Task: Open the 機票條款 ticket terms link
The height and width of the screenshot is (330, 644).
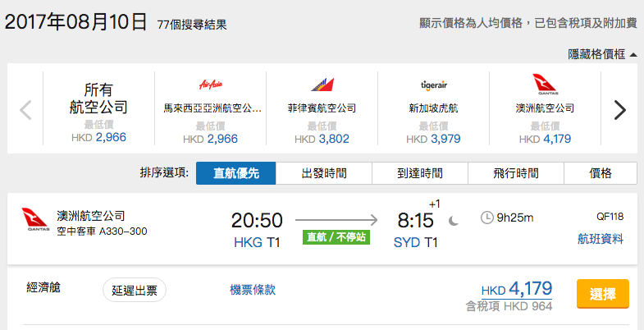Action: click(x=253, y=290)
